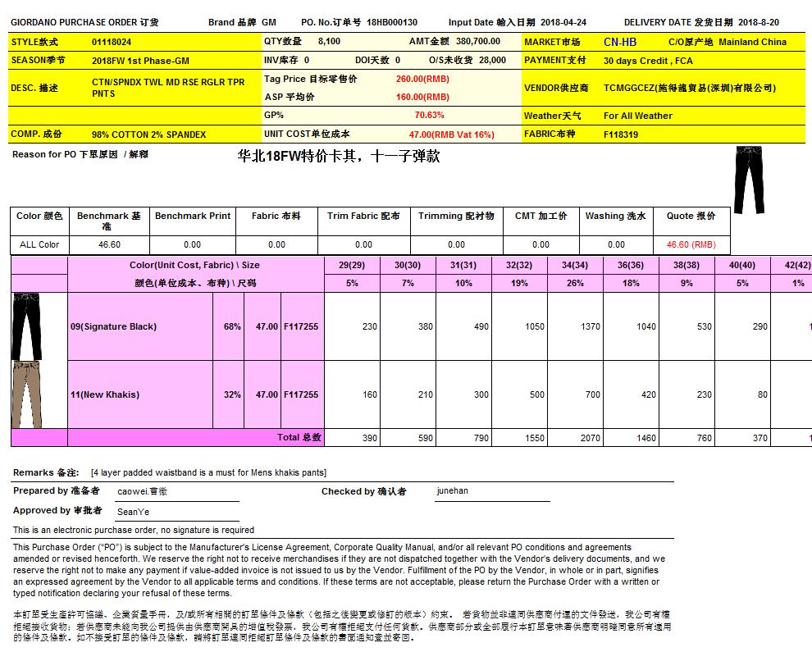Click the Approved by name SeanYe
Image resolution: width=812 pixels, height=661 pixels.
[133, 511]
